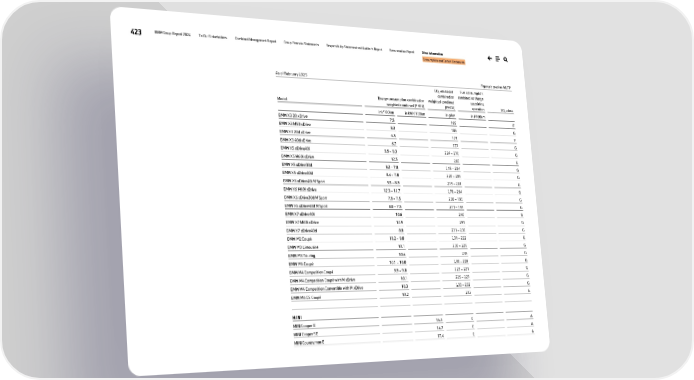This screenshot has width=694, height=380.
Task: Select Group Financial Statements in navigation
Action: (301, 43)
